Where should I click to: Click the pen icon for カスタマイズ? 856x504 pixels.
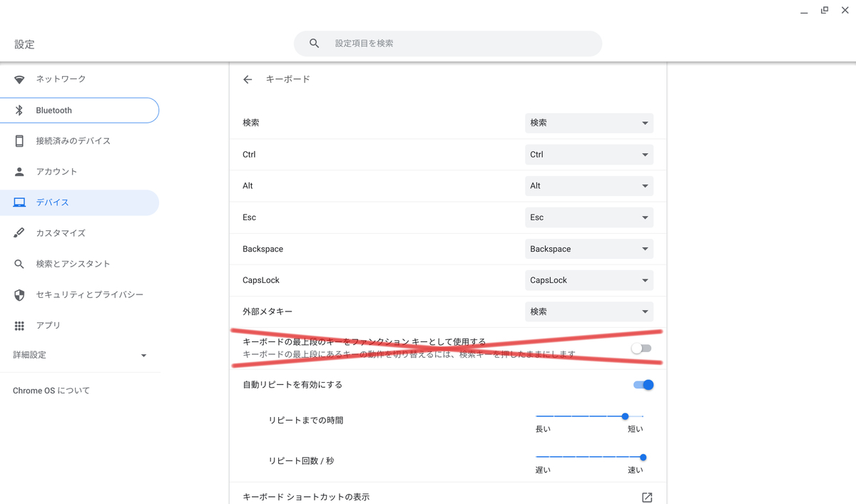point(19,232)
